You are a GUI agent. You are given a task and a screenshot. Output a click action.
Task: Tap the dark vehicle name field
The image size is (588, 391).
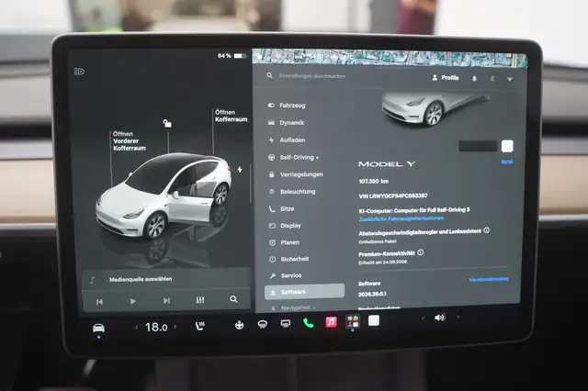coord(478,146)
